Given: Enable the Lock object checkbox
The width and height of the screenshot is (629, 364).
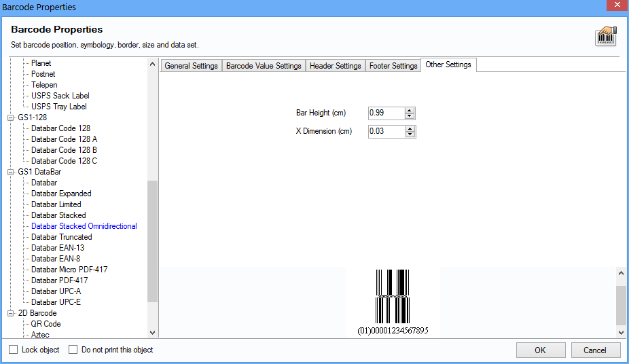Looking at the screenshot, I should point(13,350).
